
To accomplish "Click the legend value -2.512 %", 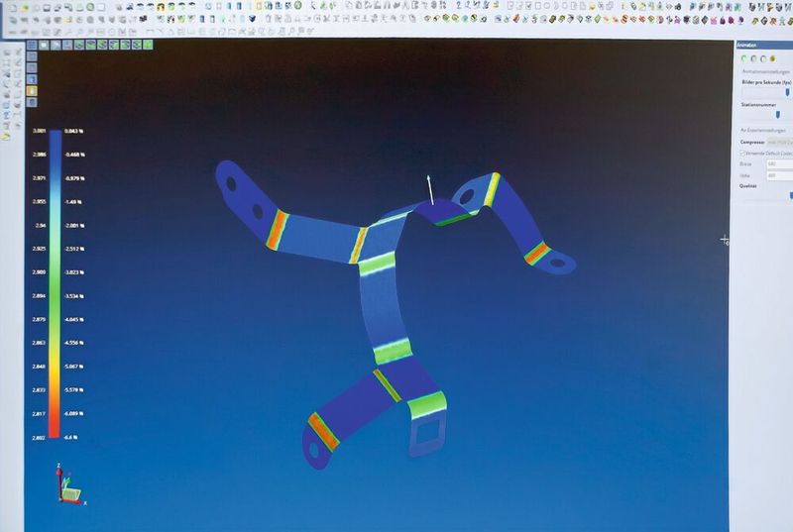I will click(x=75, y=249).
